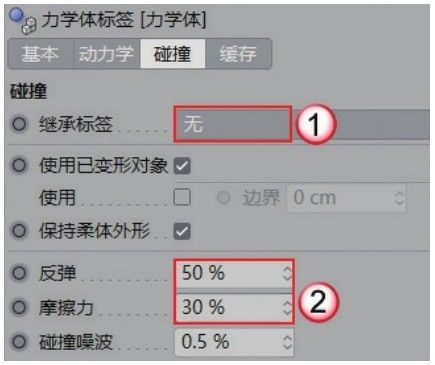Viewport: 435px width, 365px height.
Task: Switch to the 动力学 tab
Action: click(107, 54)
